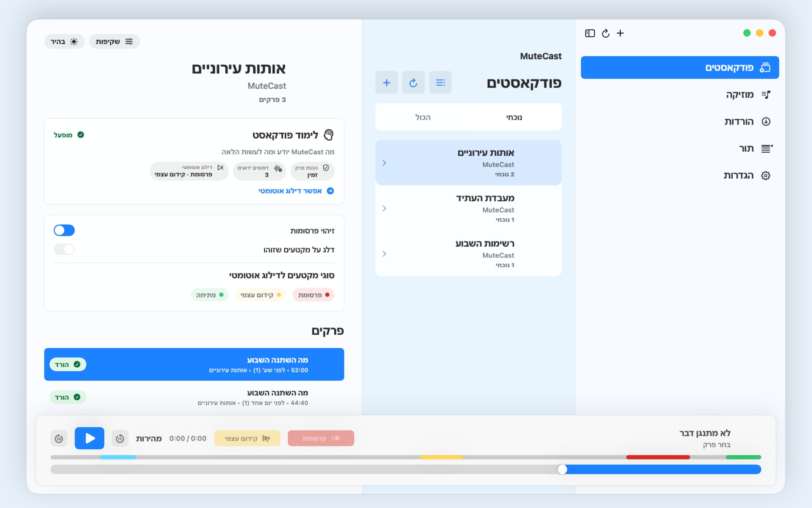Viewport: 812px width, 508px height.
Task: Skip back 15 seconds
Action: (120, 438)
